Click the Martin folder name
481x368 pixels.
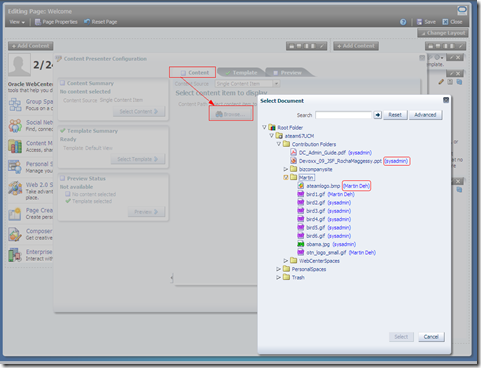[x=306, y=178]
